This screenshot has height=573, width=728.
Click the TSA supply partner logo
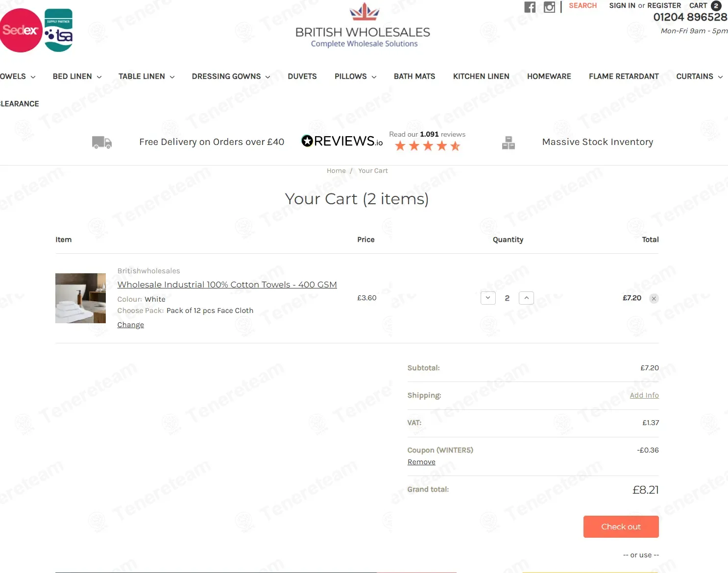[58, 30]
